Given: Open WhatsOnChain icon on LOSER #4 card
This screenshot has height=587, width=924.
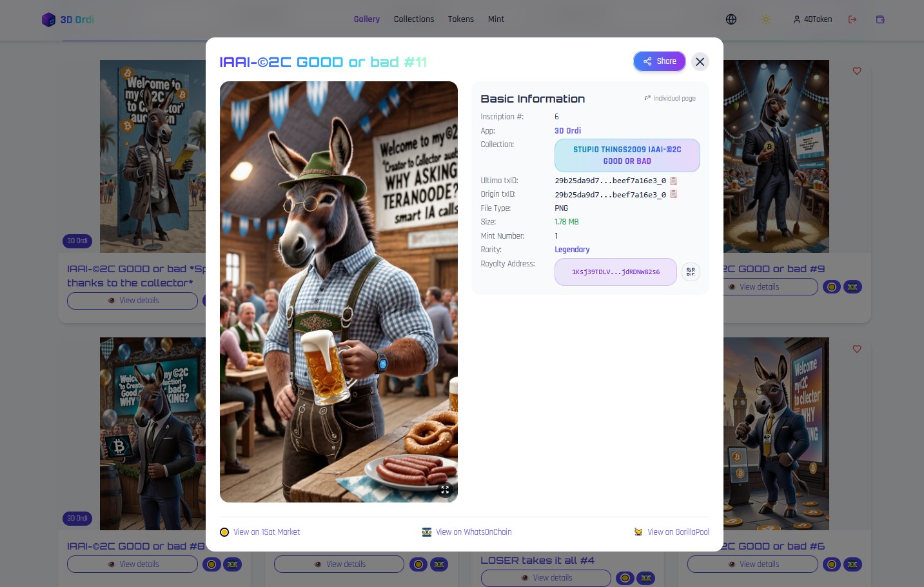Looking at the screenshot, I should click(645, 578).
